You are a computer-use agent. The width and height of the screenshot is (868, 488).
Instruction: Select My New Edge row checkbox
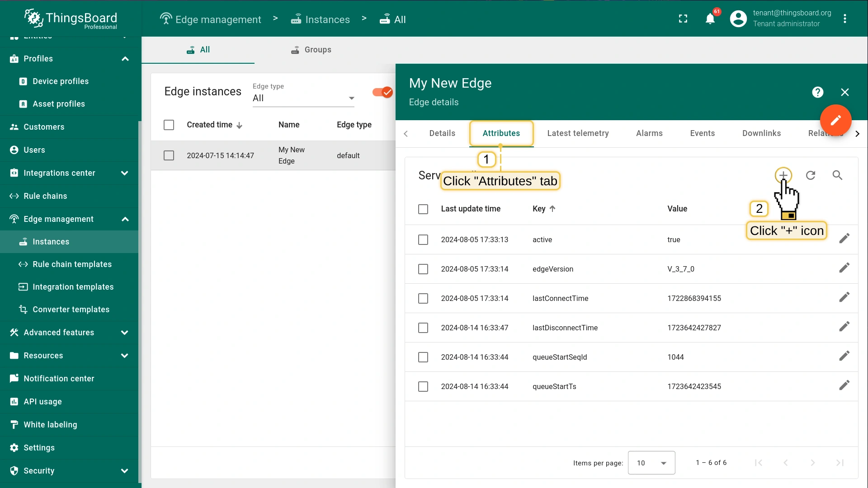169,155
